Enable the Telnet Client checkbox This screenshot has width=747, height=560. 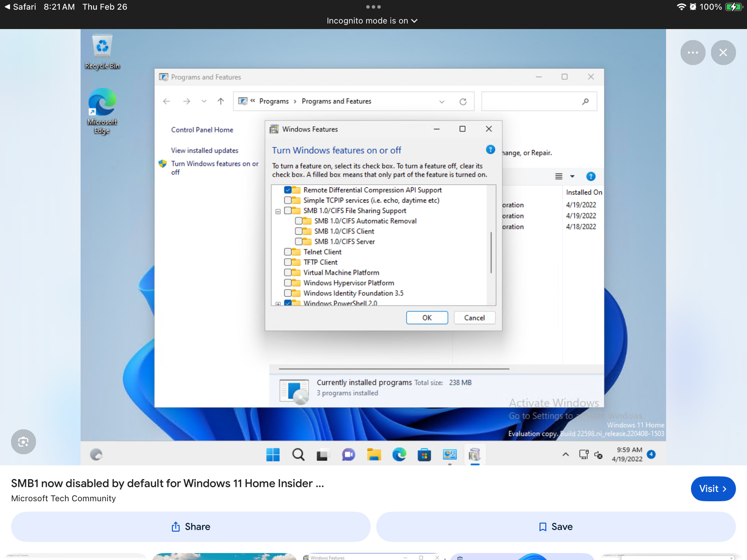click(x=288, y=252)
